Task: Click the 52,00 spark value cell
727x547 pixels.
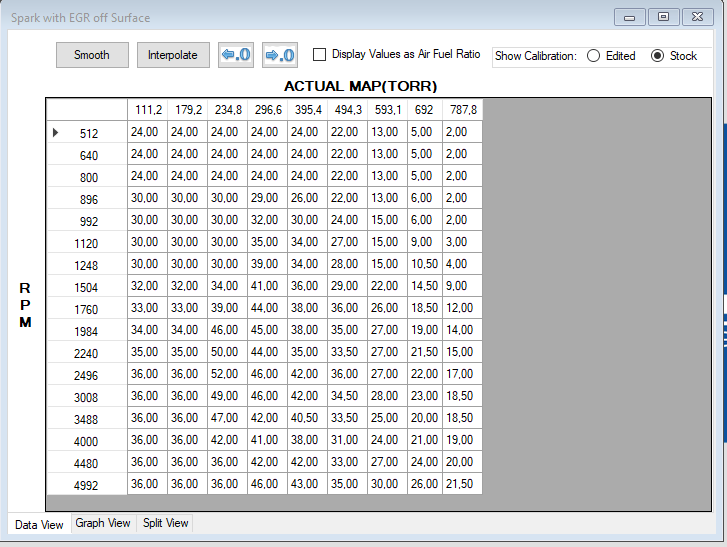Action: pyautogui.click(x=225, y=374)
